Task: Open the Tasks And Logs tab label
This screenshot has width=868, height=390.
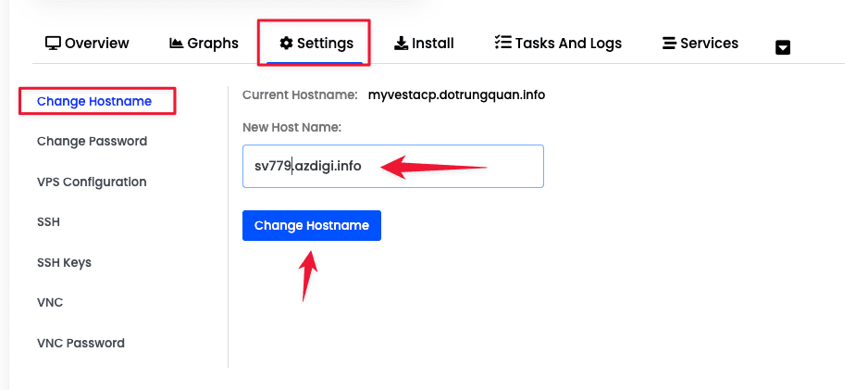Action: click(x=568, y=44)
